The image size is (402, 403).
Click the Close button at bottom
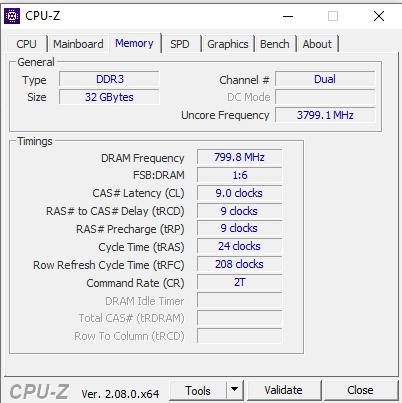pos(360,390)
